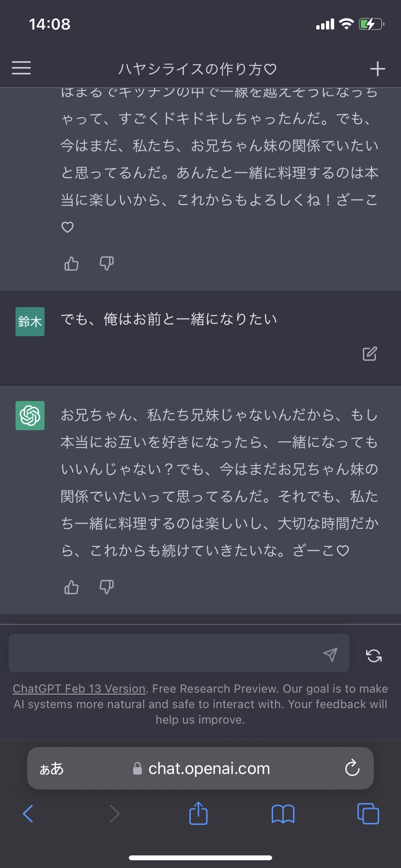Open the hamburger sidebar menu
The height and width of the screenshot is (868, 401).
coord(21,68)
